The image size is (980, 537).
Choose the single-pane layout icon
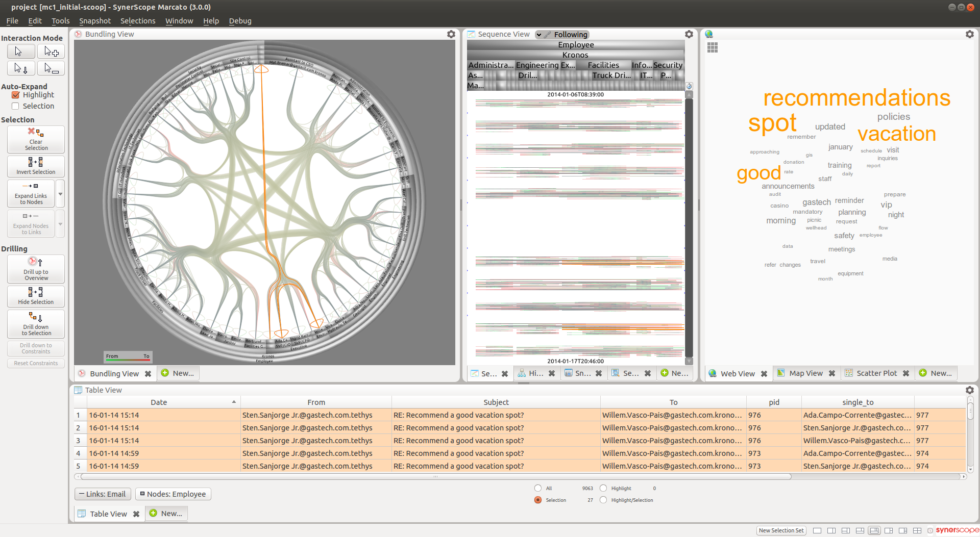pyautogui.click(x=817, y=531)
